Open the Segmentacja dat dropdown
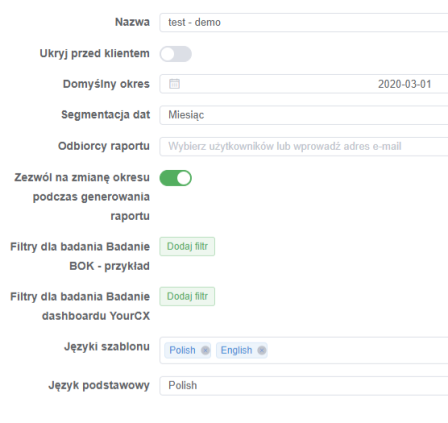Viewport: 448px width, 423px height. coord(304,115)
